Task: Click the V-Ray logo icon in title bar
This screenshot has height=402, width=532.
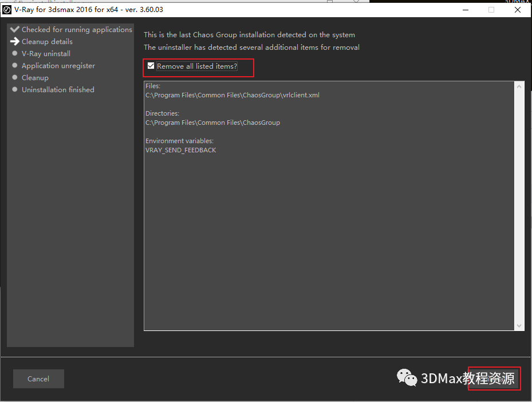Action: click(x=6, y=10)
